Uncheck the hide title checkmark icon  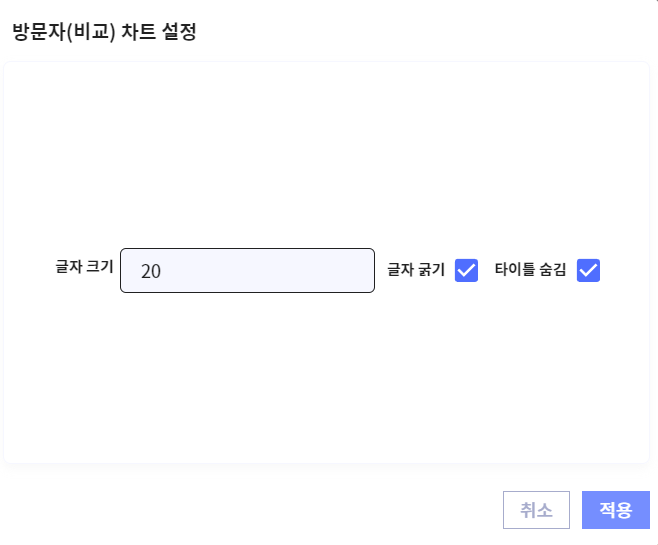(588, 270)
